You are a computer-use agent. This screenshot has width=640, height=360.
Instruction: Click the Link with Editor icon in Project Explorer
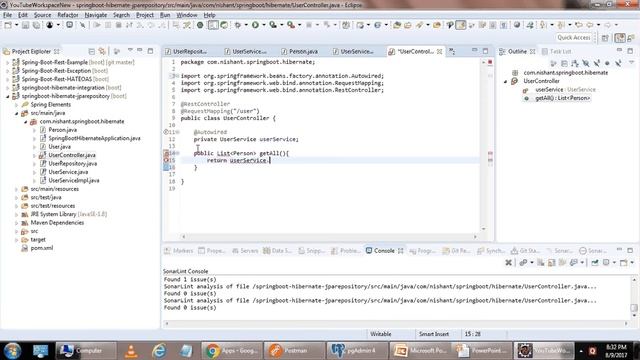[102, 51]
